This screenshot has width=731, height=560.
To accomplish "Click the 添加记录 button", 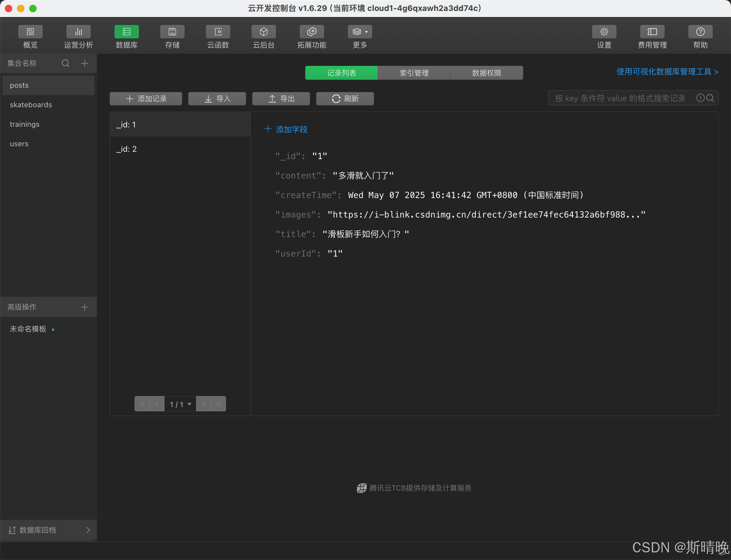I will pos(146,99).
